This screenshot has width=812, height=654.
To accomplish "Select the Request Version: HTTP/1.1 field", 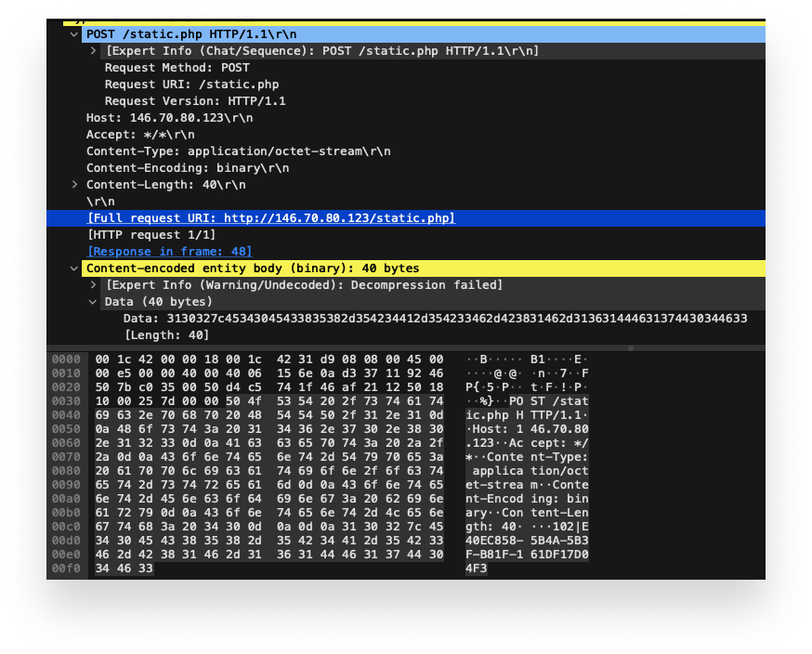I will click(190, 100).
